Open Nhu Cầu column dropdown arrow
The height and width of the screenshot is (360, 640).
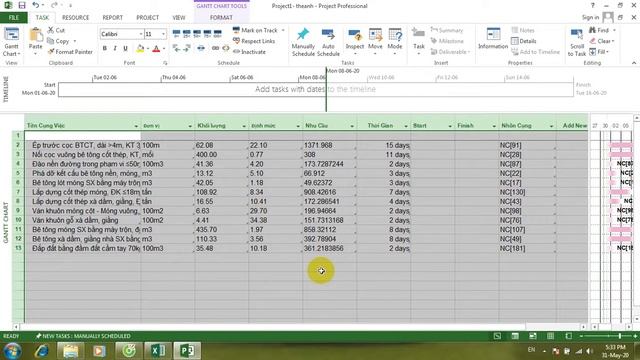pos(352,126)
